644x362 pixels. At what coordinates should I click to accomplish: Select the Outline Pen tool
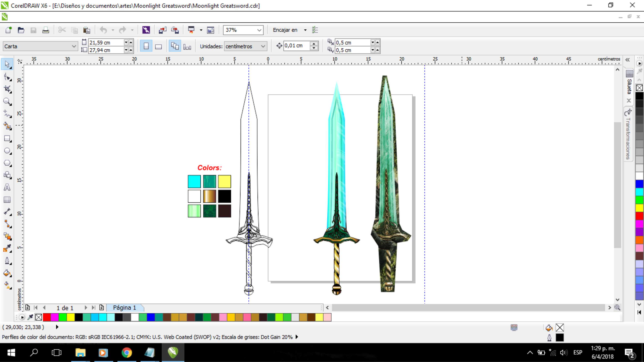click(7, 261)
